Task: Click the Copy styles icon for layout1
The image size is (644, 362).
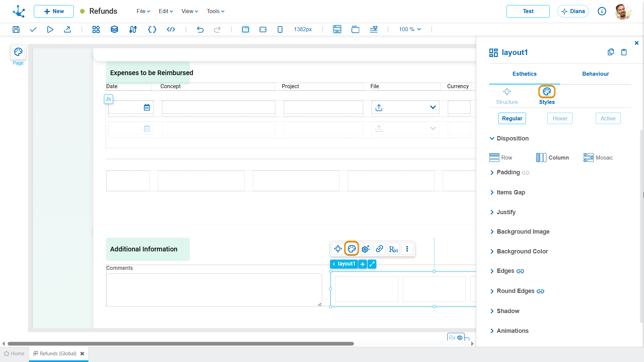Action: coord(611,52)
